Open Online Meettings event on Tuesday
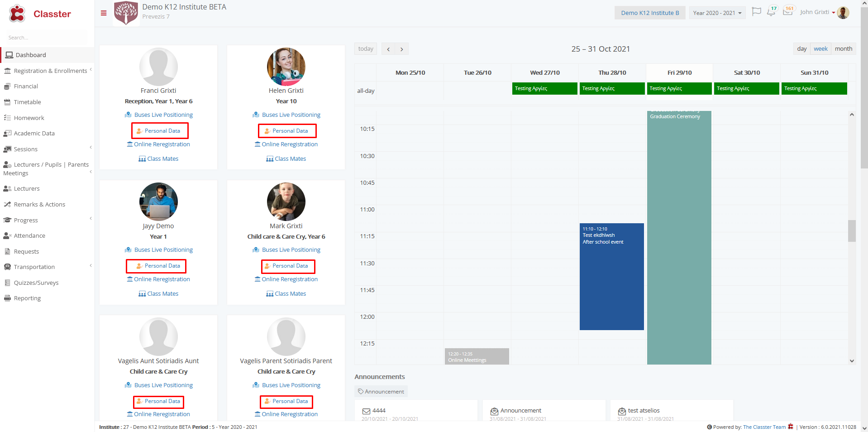 point(477,356)
